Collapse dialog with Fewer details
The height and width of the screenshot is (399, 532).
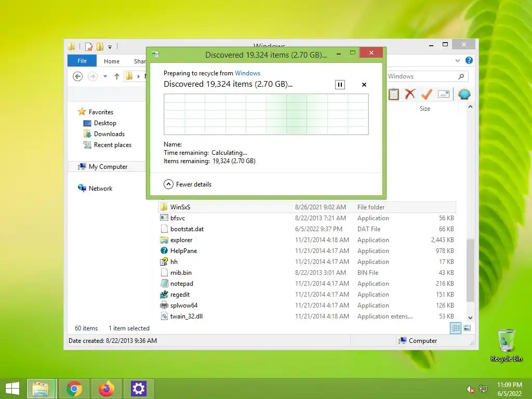pyautogui.click(x=188, y=184)
